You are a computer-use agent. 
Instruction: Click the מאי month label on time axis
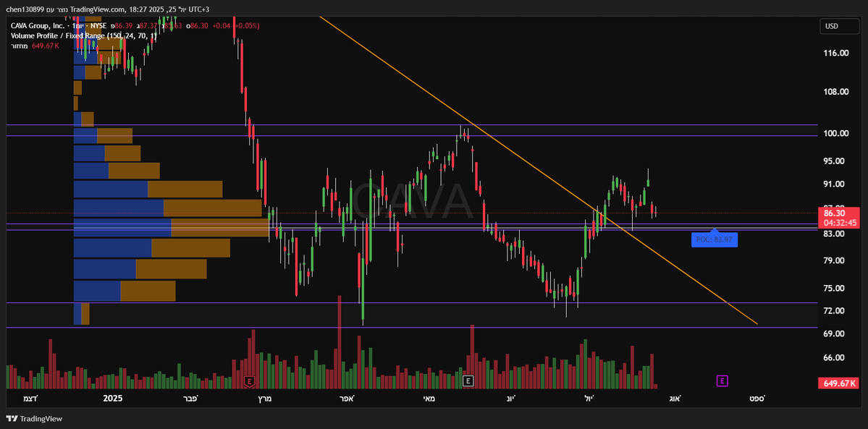pos(429,398)
